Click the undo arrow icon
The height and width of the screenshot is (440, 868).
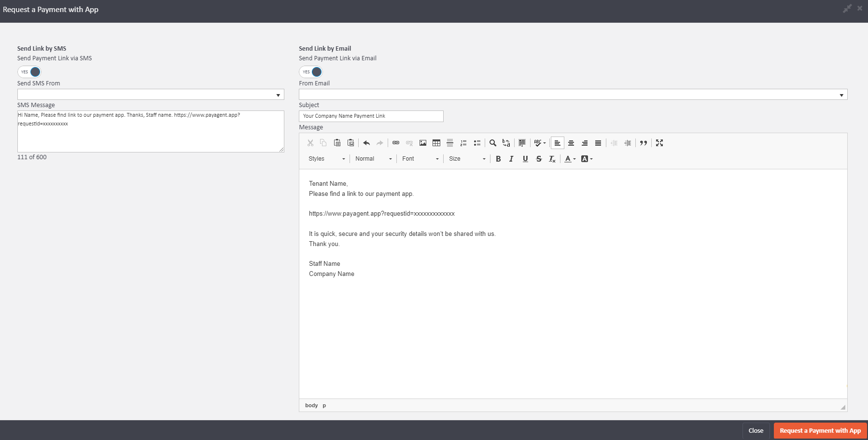point(366,143)
